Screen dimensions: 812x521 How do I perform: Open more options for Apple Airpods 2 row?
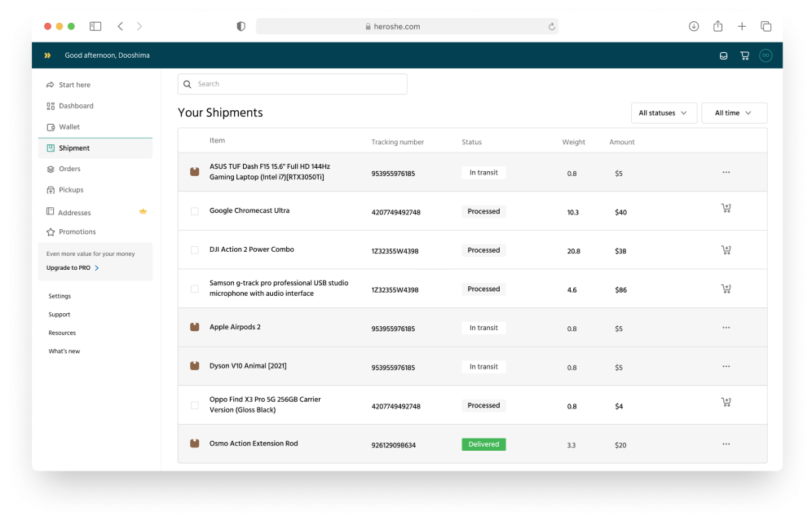coord(726,328)
